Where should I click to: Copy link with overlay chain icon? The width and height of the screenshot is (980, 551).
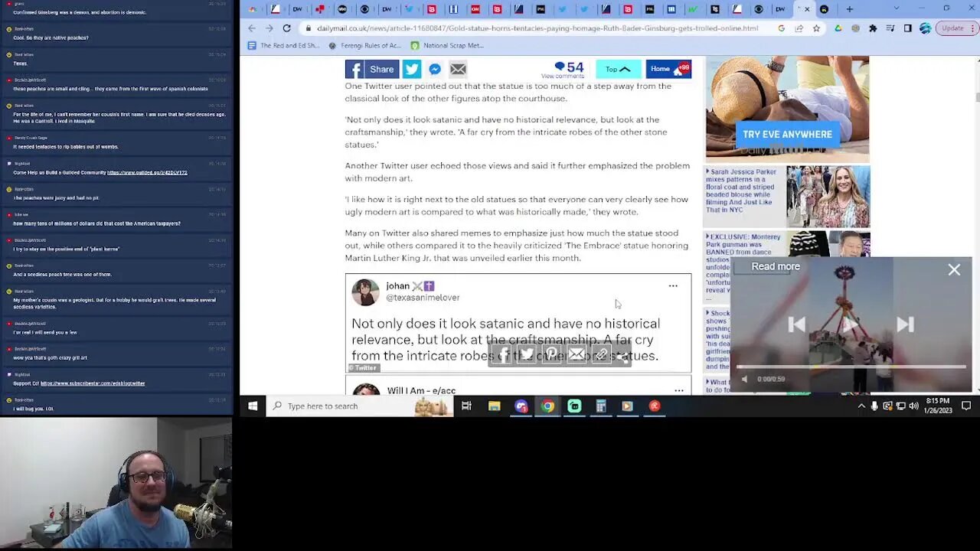602,354
